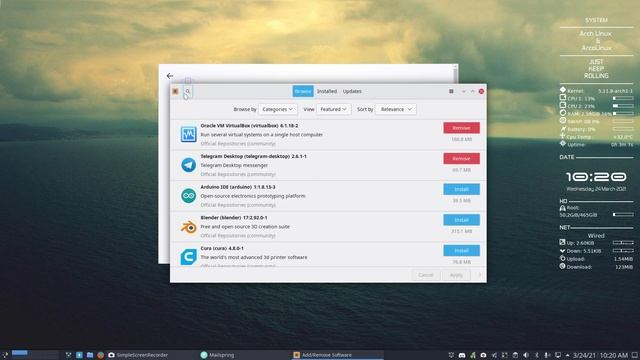Viewport: 640px width, 360px height.
Task: Open the Featured view dropdown
Action: 333,109
